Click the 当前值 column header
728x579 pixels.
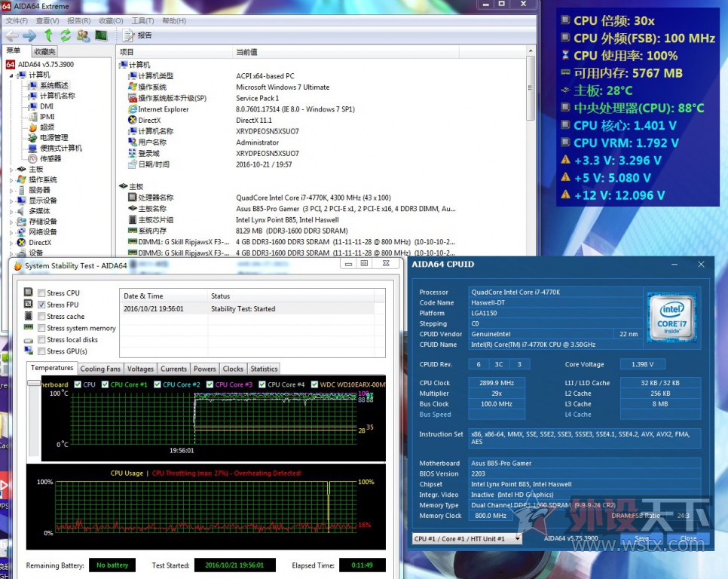coord(345,52)
